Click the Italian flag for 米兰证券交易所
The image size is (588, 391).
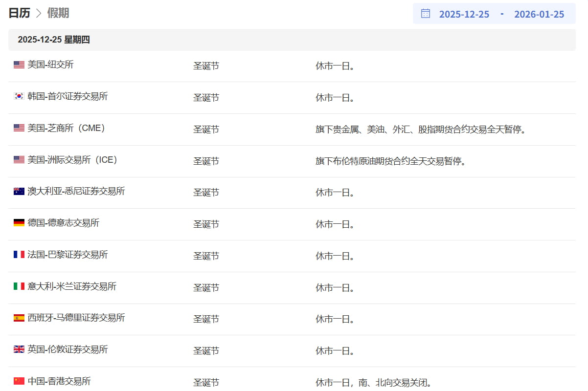pos(19,286)
